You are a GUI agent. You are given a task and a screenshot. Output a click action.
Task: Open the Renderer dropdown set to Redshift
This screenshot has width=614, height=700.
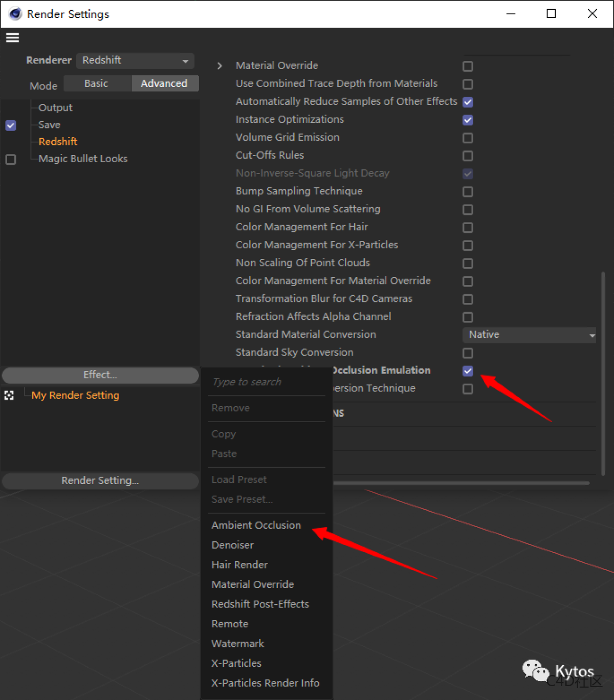pyautogui.click(x=135, y=60)
